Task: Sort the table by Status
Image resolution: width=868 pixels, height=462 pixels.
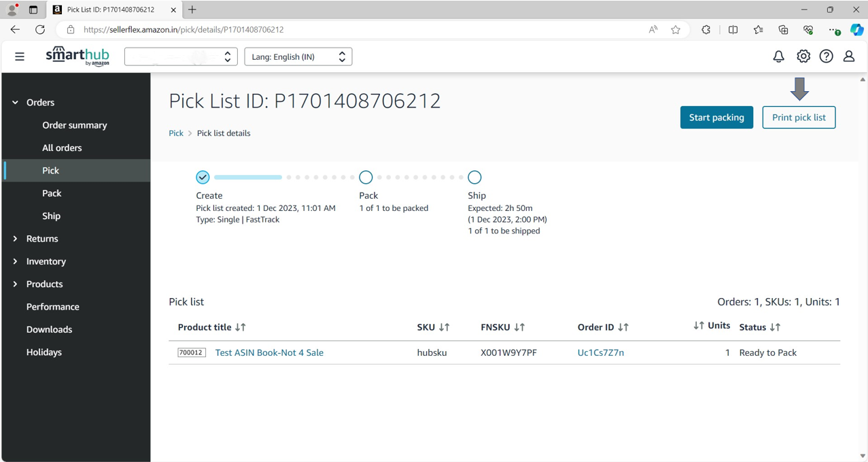Action: (x=760, y=327)
